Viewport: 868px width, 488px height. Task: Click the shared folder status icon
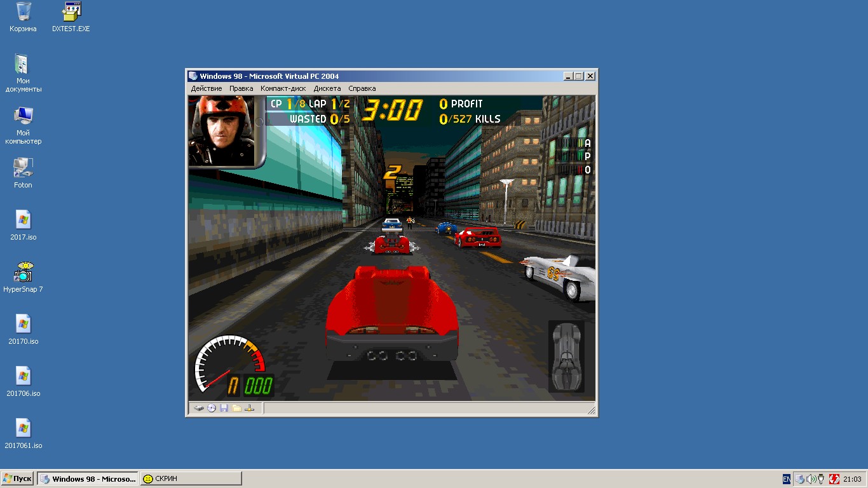pyautogui.click(x=236, y=408)
